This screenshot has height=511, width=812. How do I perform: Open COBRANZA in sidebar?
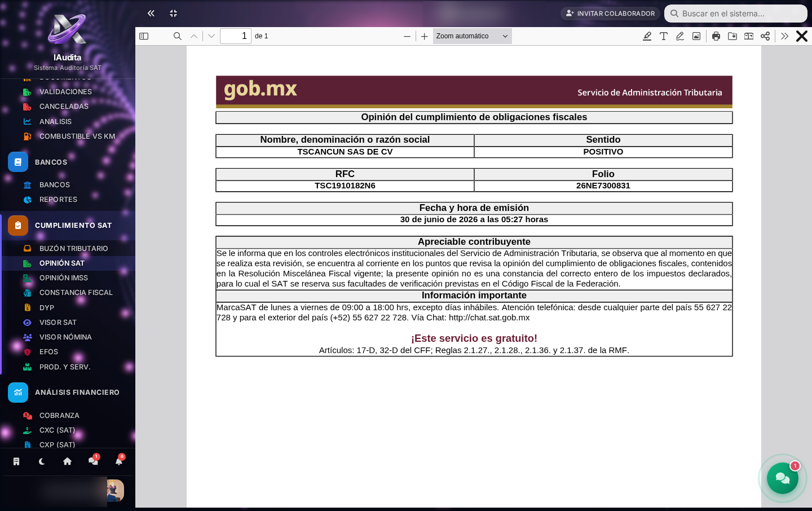(59, 416)
